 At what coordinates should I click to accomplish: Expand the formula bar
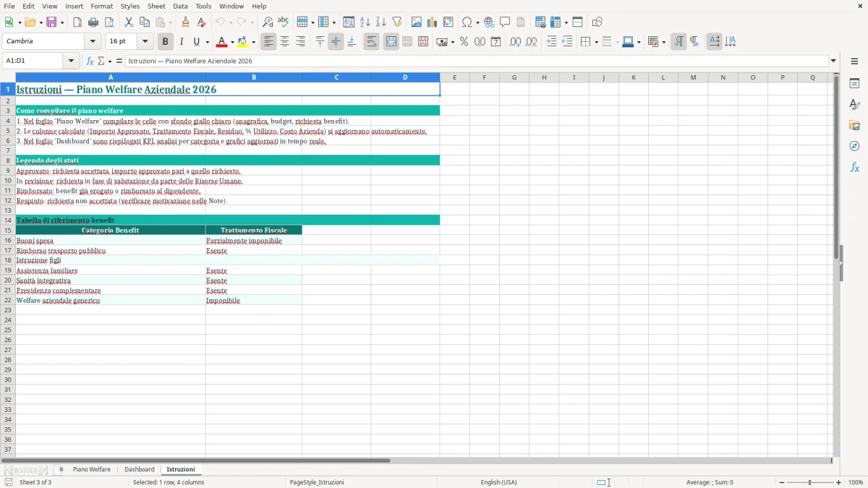click(x=833, y=61)
